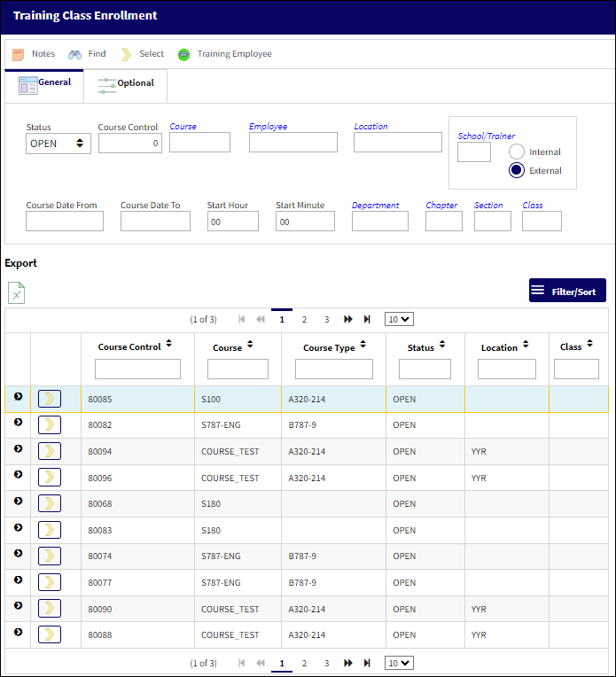Click select arrow for row 80088
Screen dimensions: 616x677
pos(50,634)
